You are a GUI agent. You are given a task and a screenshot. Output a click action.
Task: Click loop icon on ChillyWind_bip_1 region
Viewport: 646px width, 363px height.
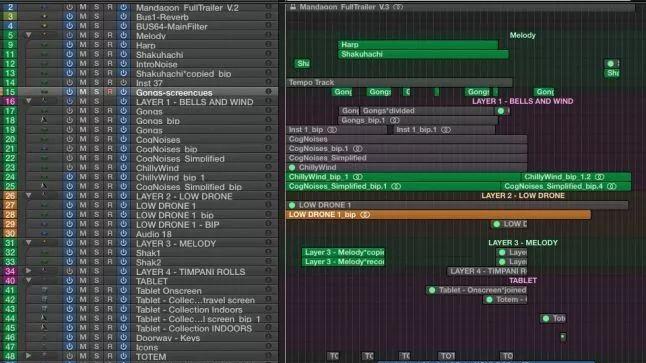[358, 177]
